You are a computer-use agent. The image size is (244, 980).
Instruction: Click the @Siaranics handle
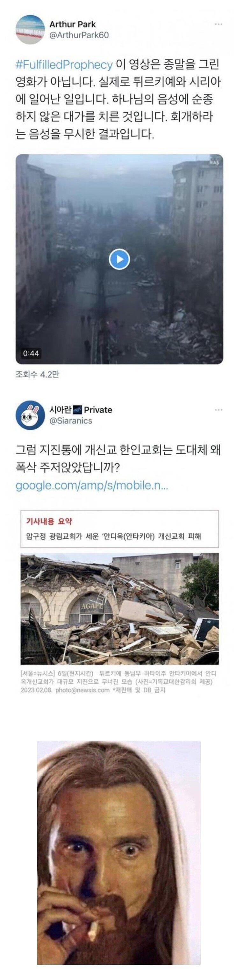coord(71,421)
